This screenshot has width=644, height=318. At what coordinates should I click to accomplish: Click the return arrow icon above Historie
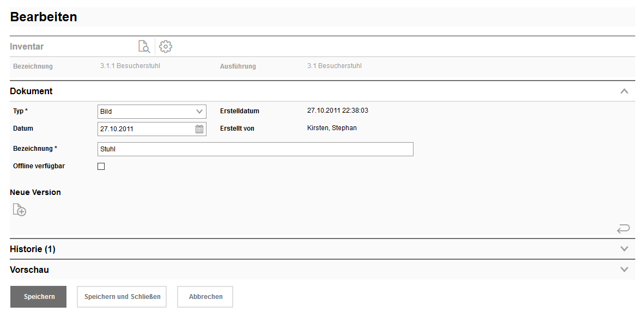pyautogui.click(x=623, y=229)
